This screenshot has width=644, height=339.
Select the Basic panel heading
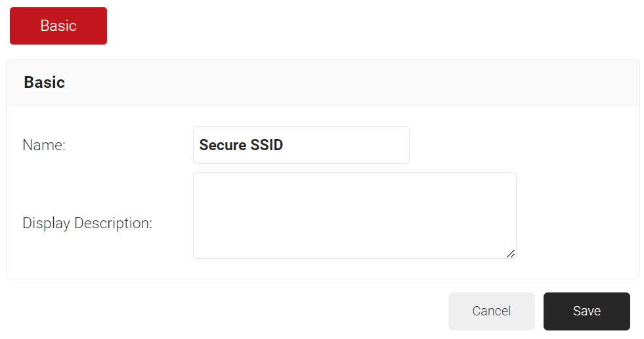44,82
